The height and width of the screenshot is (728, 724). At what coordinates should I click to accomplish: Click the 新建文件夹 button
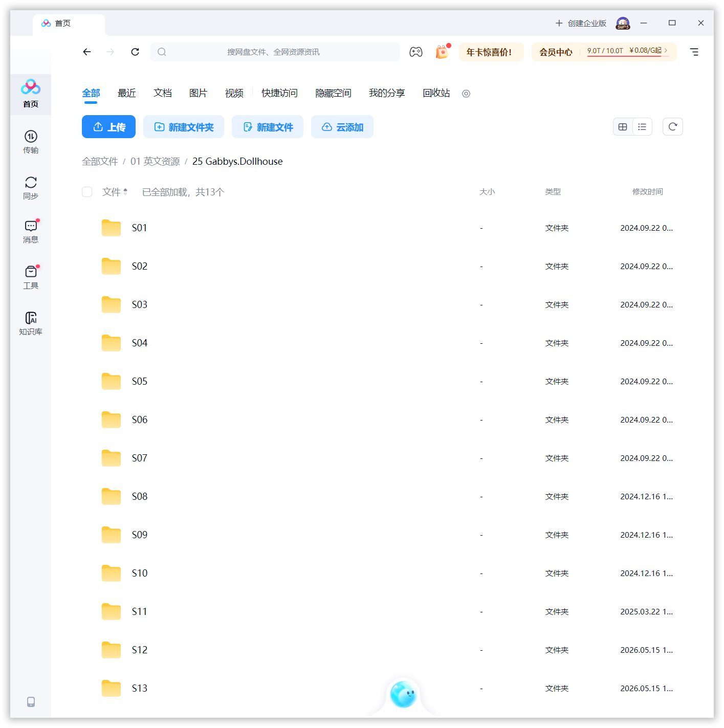pyautogui.click(x=184, y=127)
